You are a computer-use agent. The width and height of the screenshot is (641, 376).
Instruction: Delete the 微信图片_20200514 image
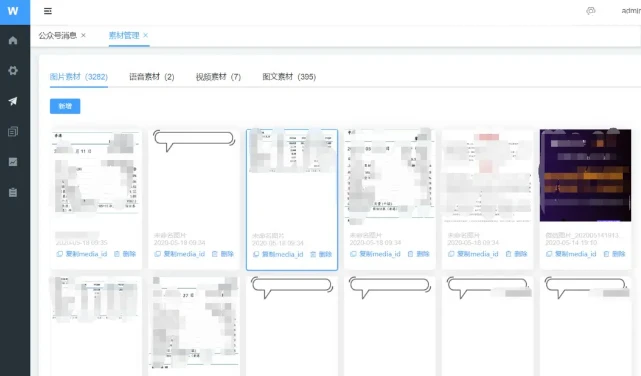614,254
